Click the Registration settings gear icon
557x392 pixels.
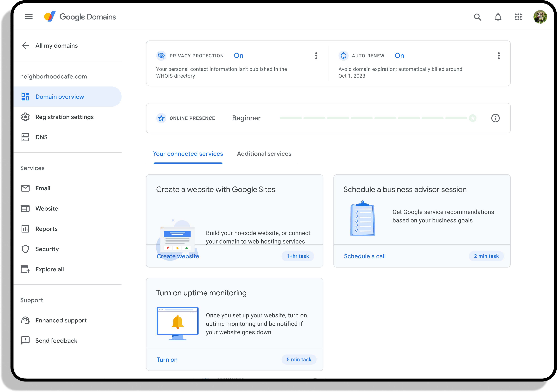click(x=25, y=117)
